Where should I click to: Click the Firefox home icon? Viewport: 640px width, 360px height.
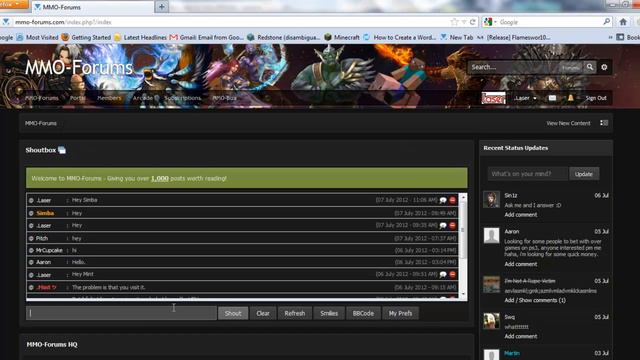point(623,22)
